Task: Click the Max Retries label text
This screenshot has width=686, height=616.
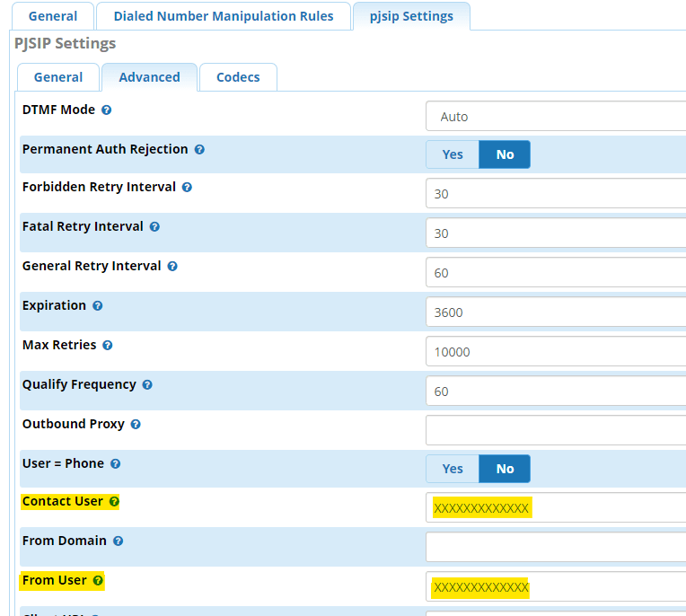Action: 59,345
